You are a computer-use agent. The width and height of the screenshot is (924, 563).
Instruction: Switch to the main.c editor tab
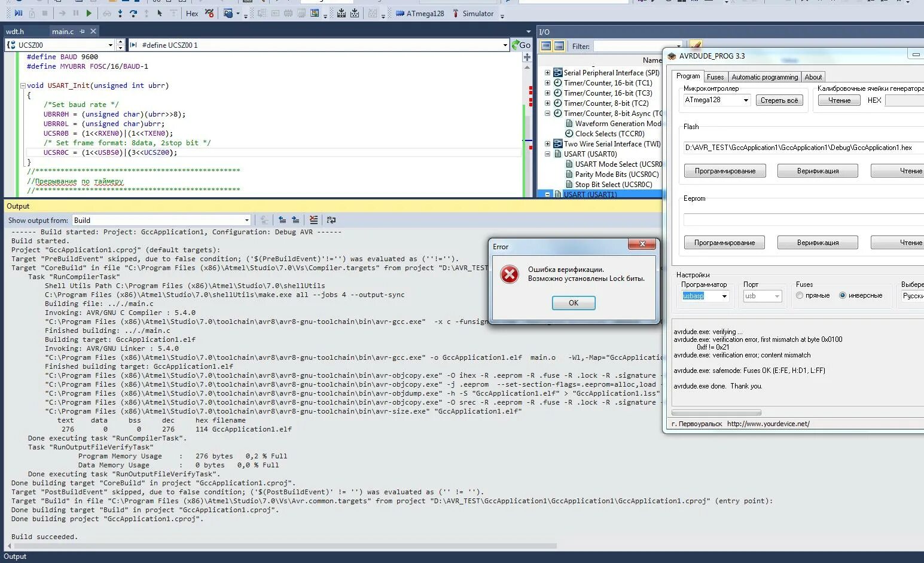pos(63,31)
